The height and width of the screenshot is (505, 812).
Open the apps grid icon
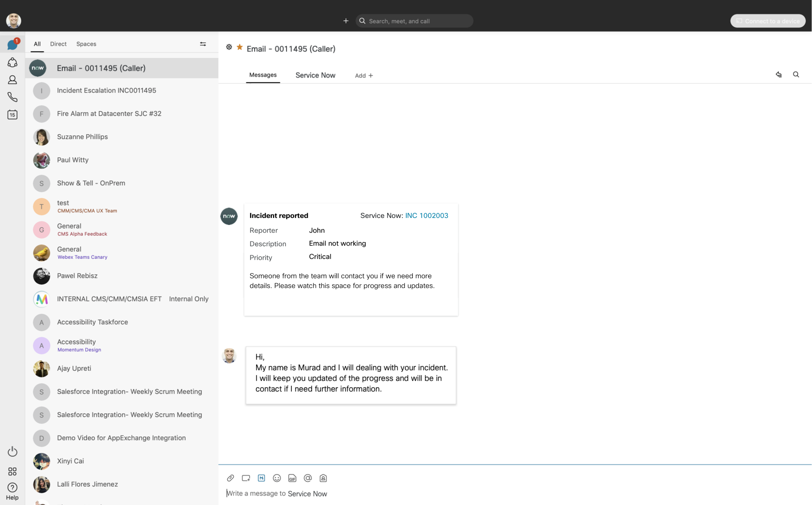coord(12,471)
